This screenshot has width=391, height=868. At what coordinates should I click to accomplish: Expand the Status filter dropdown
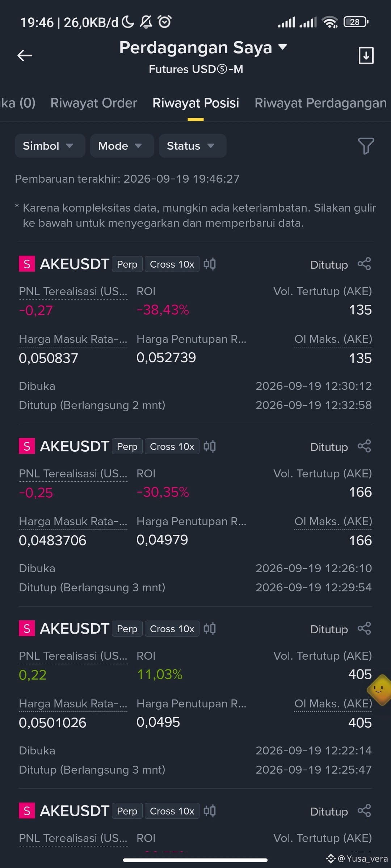click(x=193, y=146)
